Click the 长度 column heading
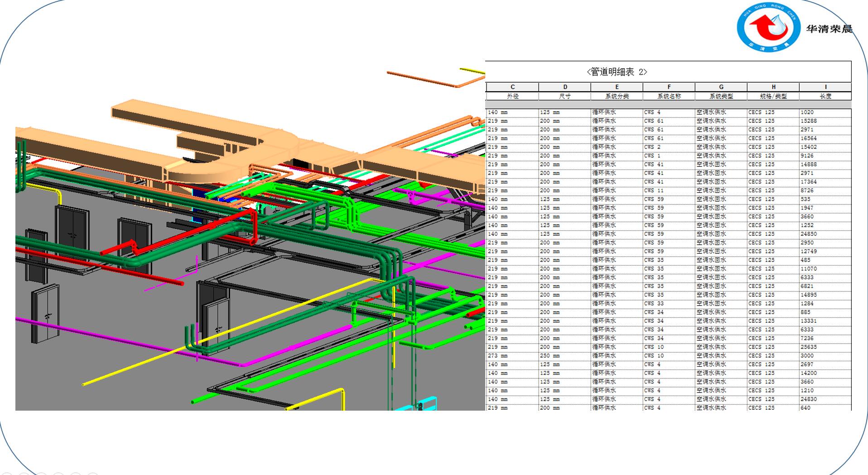This screenshot has height=475, width=868. point(825,96)
